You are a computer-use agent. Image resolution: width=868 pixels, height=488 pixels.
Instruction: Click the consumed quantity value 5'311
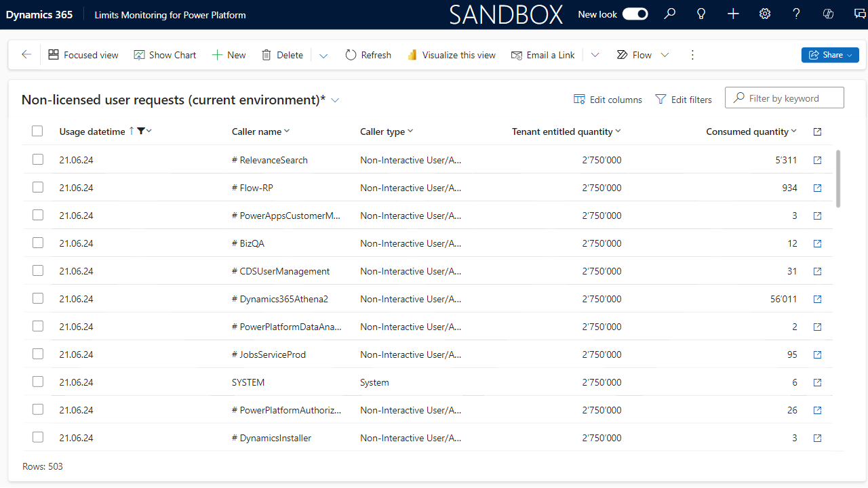pos(787,160)
